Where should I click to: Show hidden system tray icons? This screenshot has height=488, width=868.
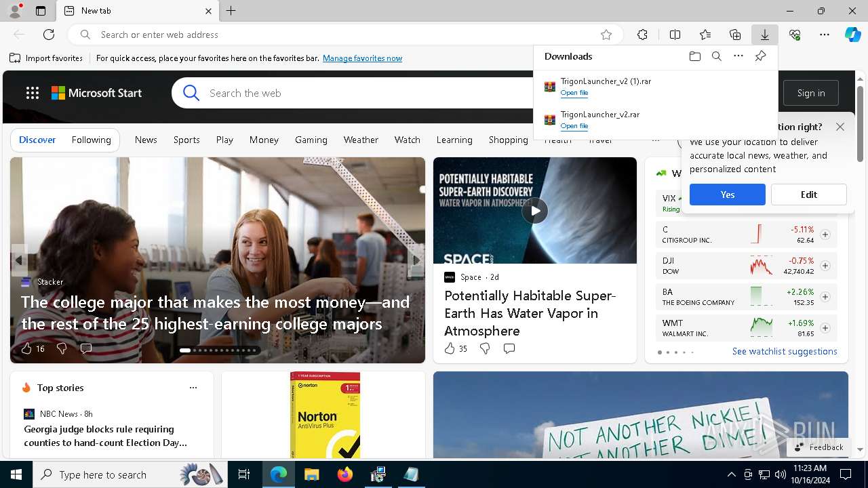(731, 474)
